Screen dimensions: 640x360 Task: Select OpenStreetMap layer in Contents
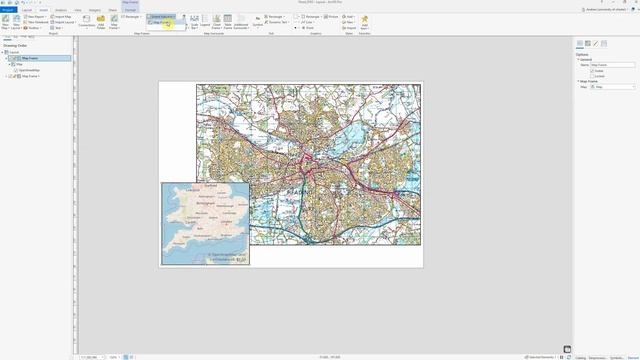click(x=29, y=70)
